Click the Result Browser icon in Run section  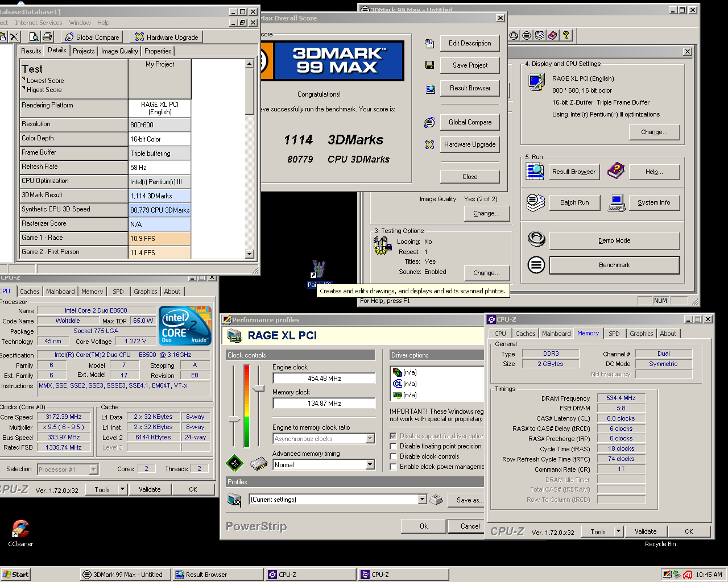point(535,171)
